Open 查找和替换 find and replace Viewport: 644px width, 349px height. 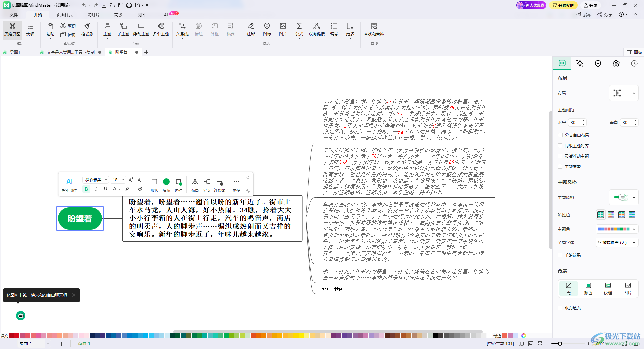coord(374,30)
